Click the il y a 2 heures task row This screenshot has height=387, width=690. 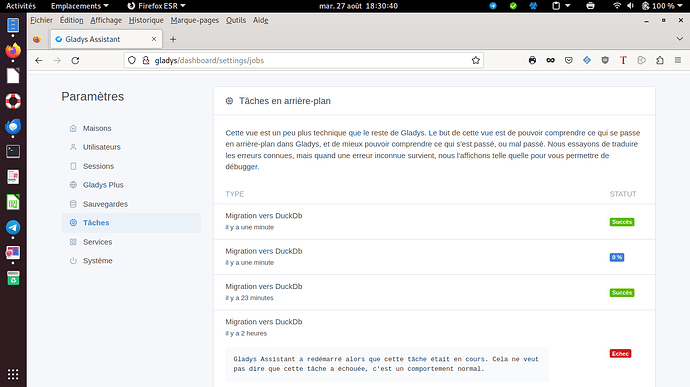coord(434,348)
